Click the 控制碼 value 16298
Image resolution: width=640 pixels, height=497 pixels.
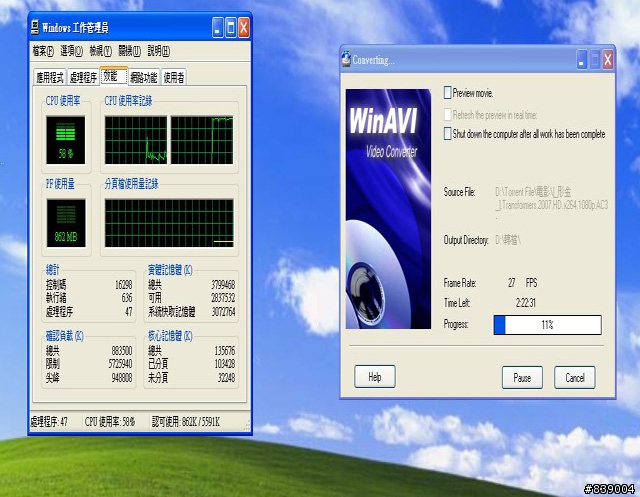coord(124,285)
